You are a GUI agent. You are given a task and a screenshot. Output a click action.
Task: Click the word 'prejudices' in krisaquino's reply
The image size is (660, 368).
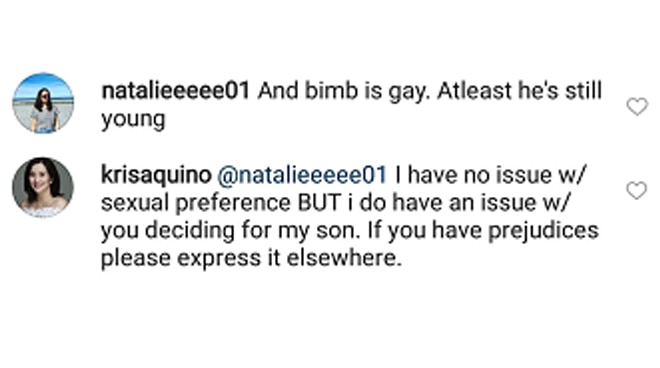(x=543, y=231)
